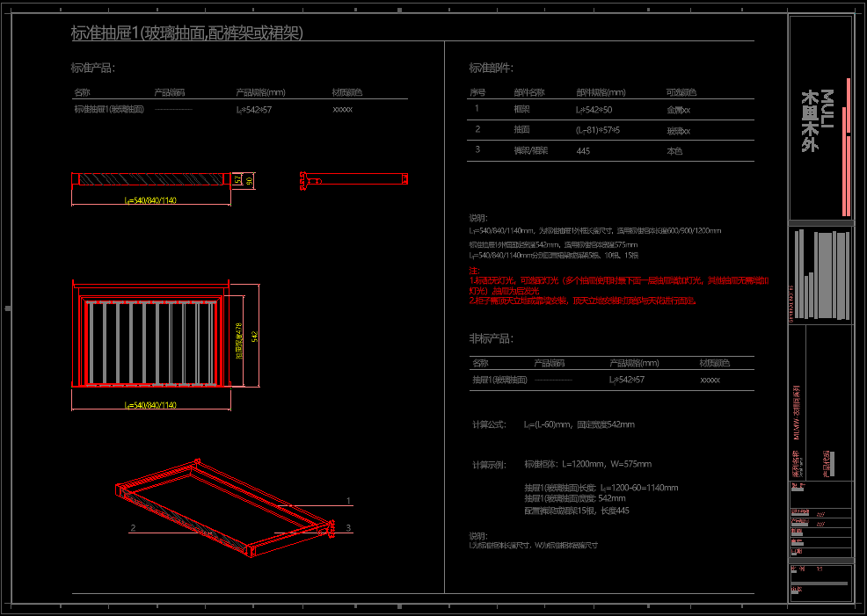The height and width of the screenshot is (616, 867).
Task: Click the 框架 part name in row 1
Action: [x=521, y=110]
